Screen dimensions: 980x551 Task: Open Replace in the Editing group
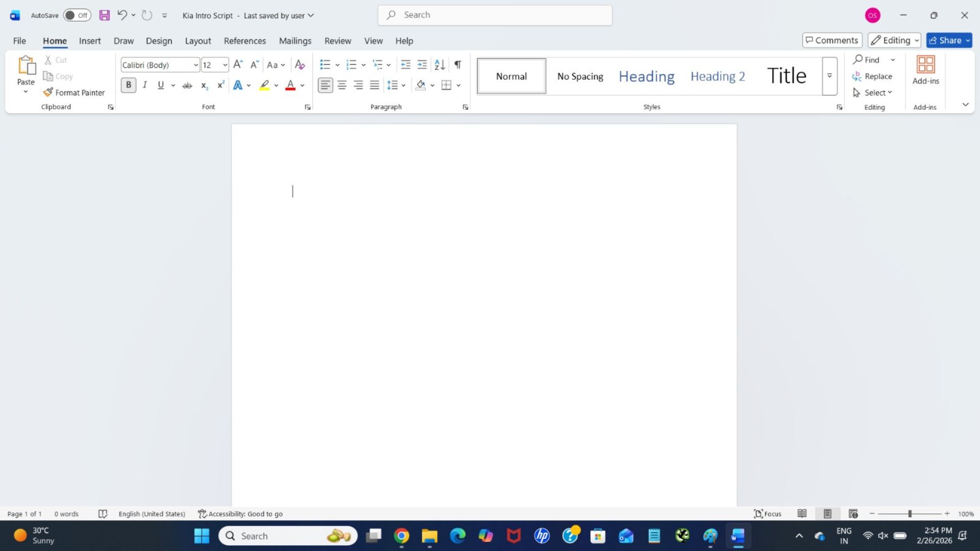click(873, 76)
